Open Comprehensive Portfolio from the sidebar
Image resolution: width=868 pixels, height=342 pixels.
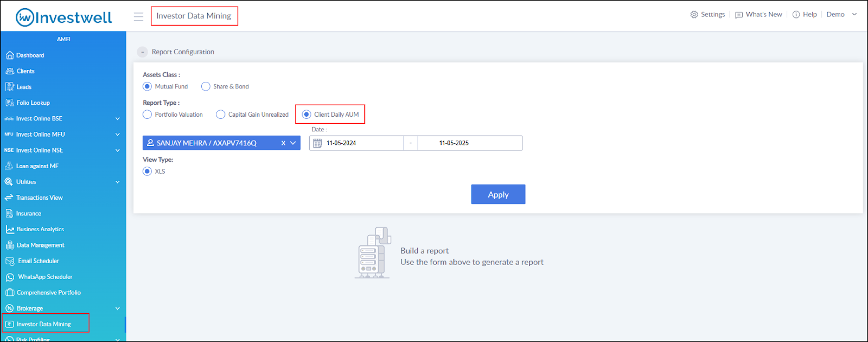(x=49, y=293)
